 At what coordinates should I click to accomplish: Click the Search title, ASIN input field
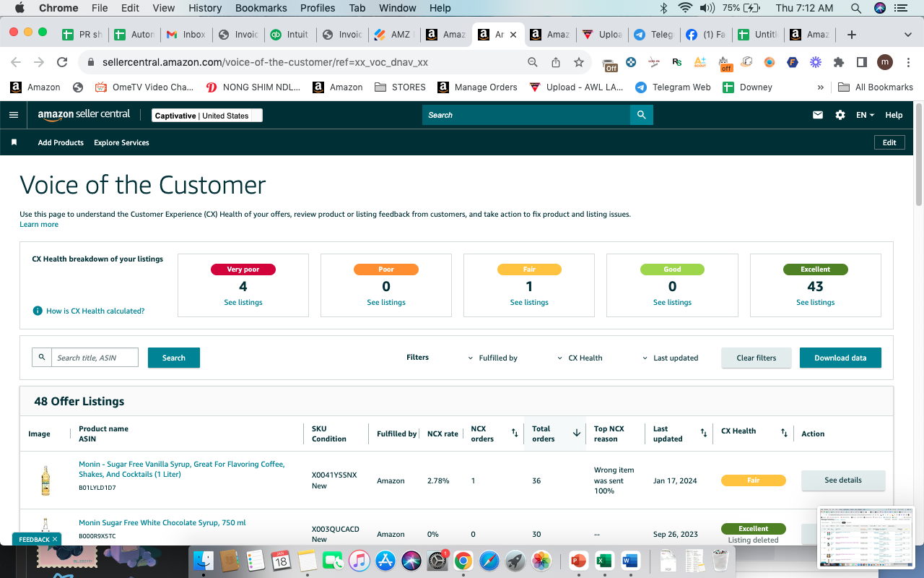(95, 358)
